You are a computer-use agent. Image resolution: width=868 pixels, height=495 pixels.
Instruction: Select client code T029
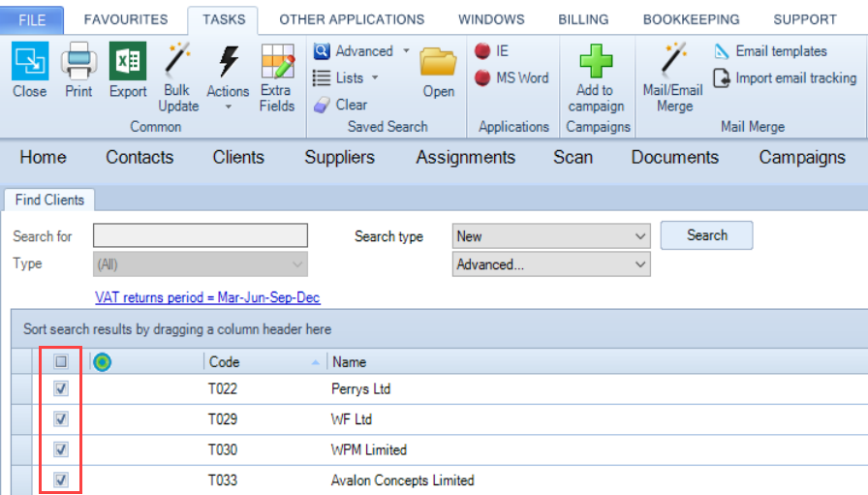click(223, 419)
